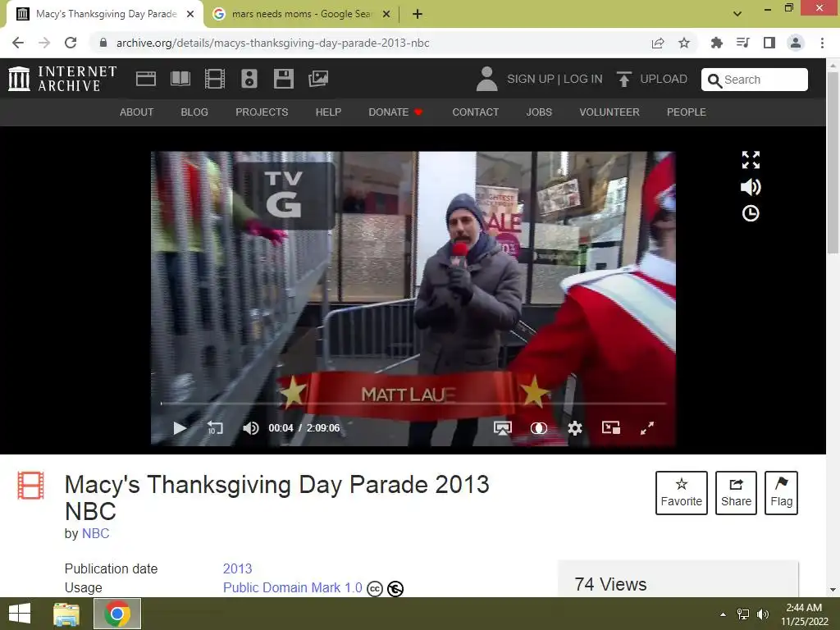Click the SIGN UP link
Viewport: 840px width, 630px height.
click(531, 79)
